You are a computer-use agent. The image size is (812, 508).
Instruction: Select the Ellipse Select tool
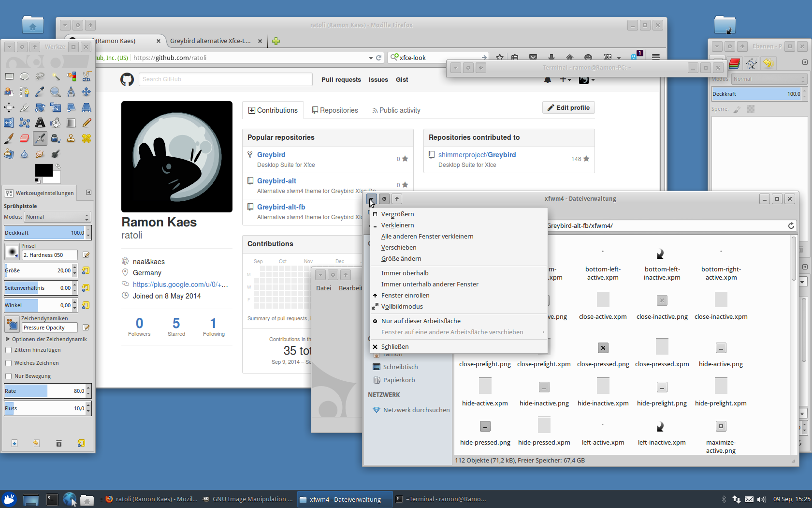click(x=25, y=76)
